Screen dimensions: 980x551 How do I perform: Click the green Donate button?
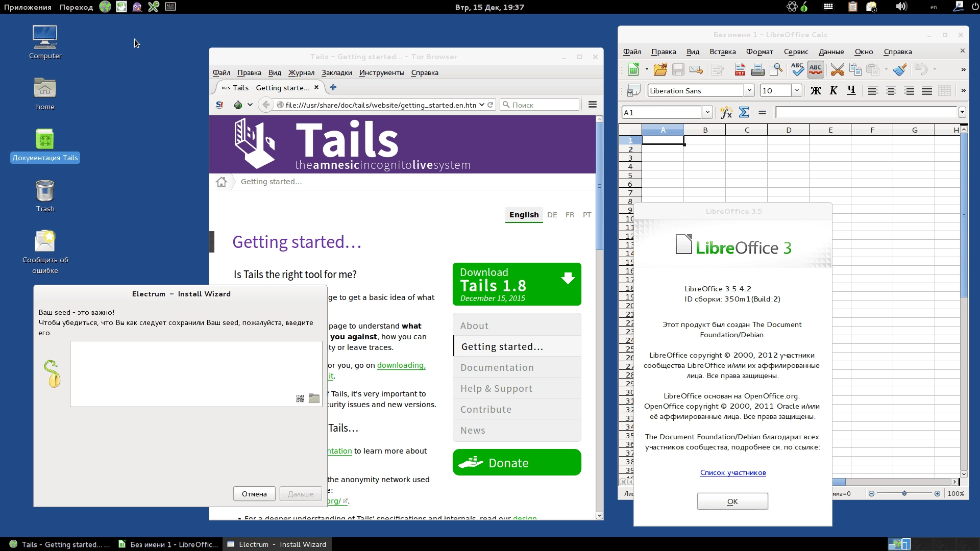pyautogui.click(x=517, y=462)
